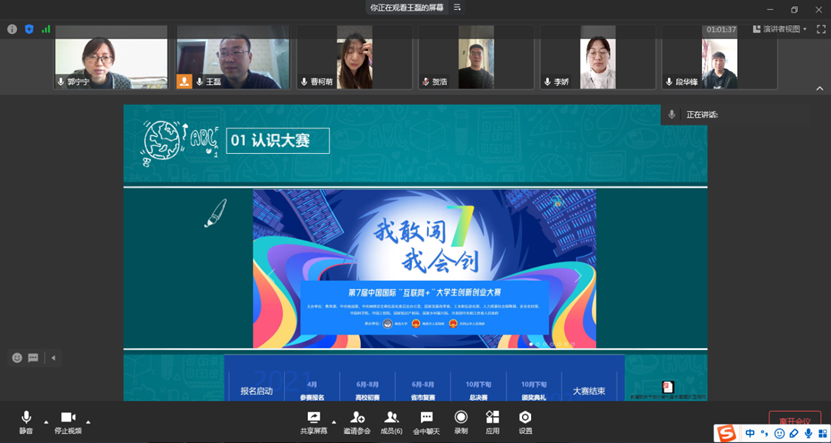
Task: Toggle microphone with 静音 button
Action: 26,420
